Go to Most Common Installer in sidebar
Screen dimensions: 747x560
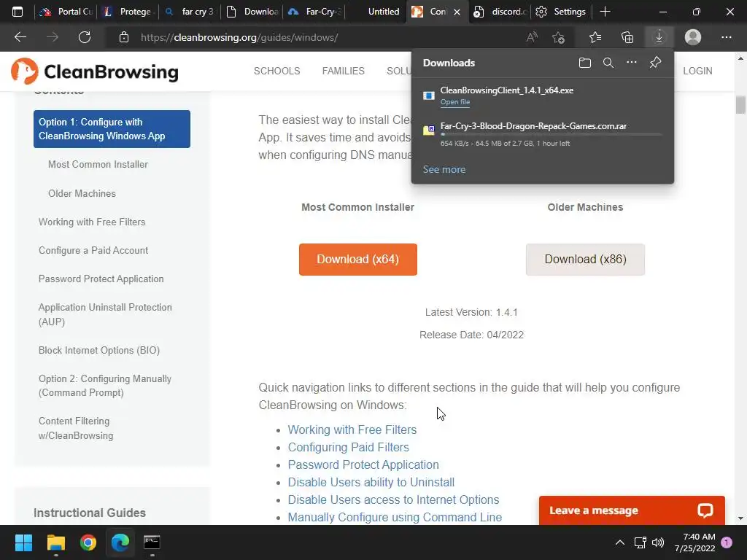[98, 164]
